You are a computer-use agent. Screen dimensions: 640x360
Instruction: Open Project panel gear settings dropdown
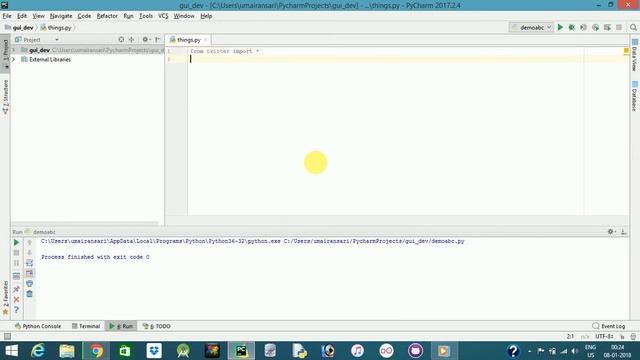(x=146, y=40)
